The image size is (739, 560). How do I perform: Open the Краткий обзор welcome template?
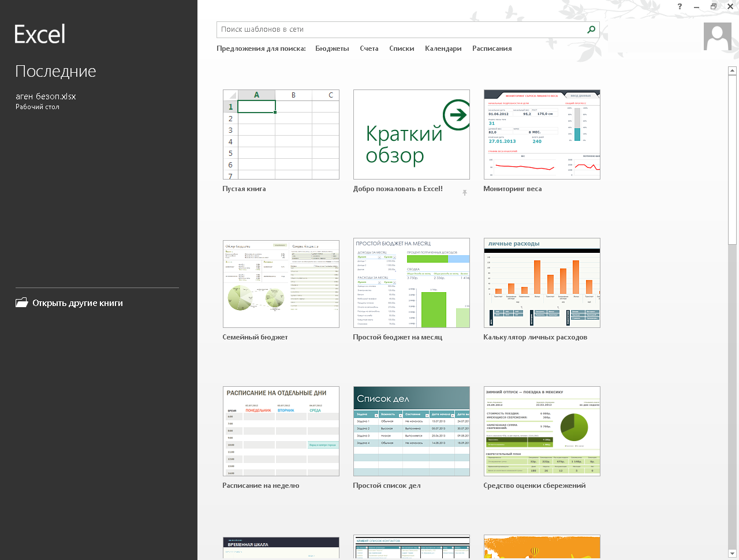point(412,135)
